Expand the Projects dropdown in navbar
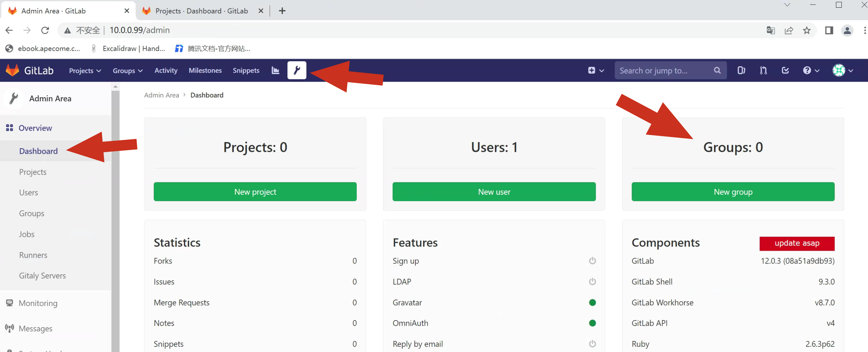This screenshot has height=352, width=868. point(85,70)
